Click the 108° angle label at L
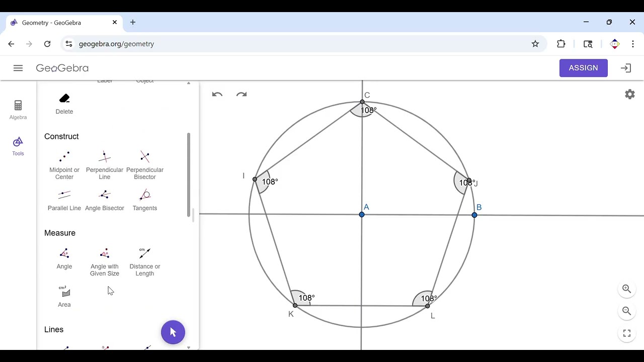Screen dimensions: 644x362 (429, 299)
